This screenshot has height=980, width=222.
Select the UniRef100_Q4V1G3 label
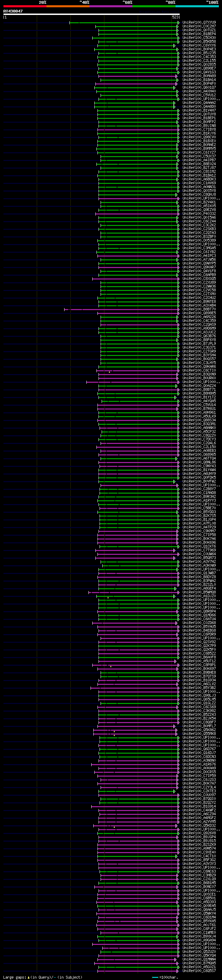pos(199,72)
